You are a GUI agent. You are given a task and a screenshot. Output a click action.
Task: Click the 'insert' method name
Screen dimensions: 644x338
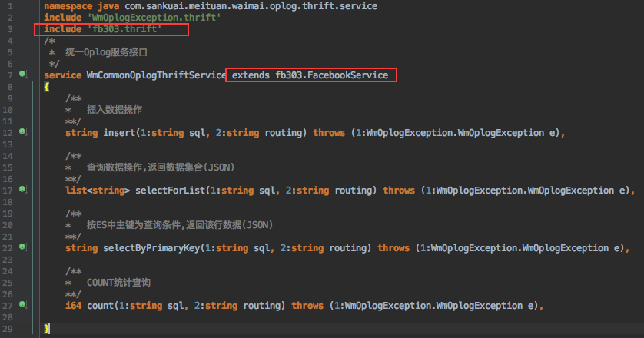119,133
